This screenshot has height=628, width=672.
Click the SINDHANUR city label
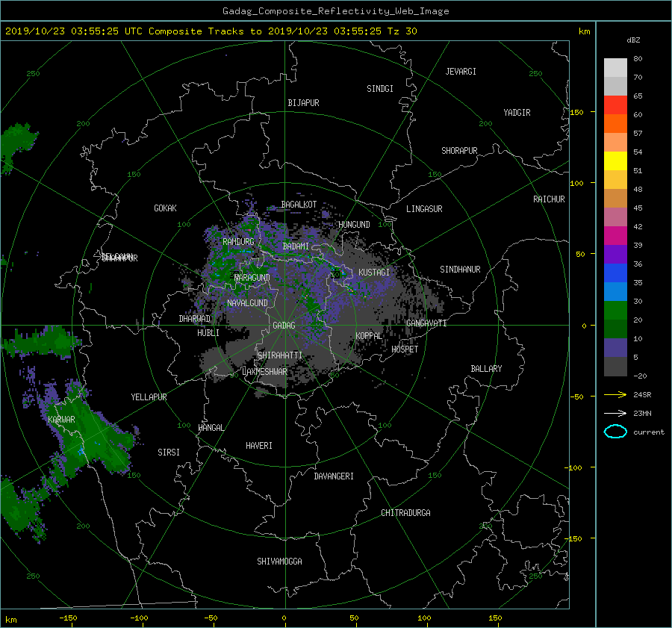coord(460,270)
